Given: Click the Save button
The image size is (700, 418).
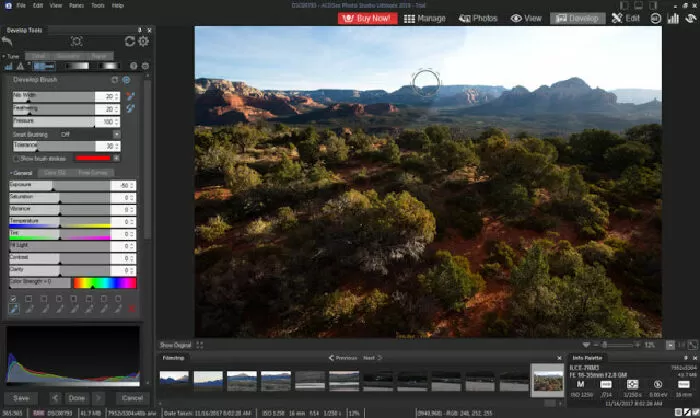Looking at the screenshot, I should click(x=21, y=398).
